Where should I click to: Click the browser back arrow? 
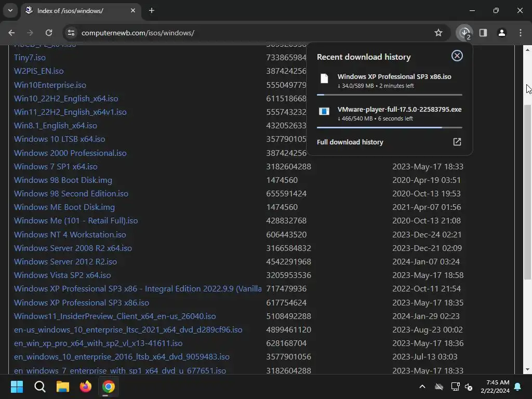coord(11,33)
